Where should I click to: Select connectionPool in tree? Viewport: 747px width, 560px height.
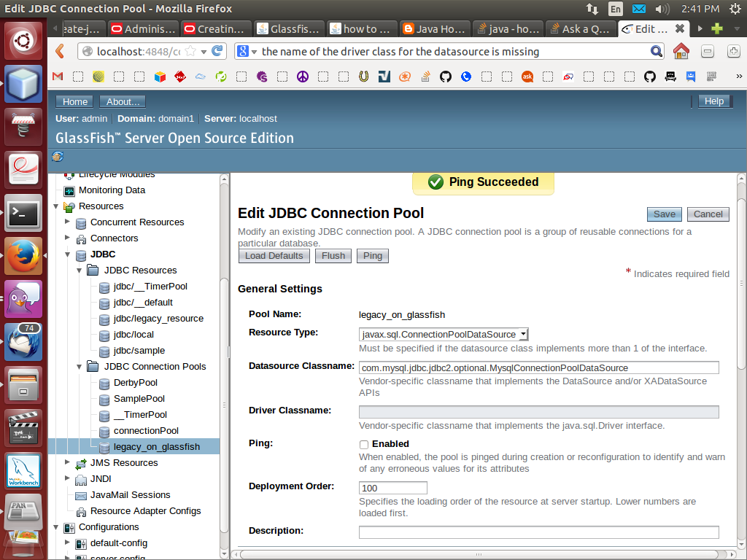point(146,431)
